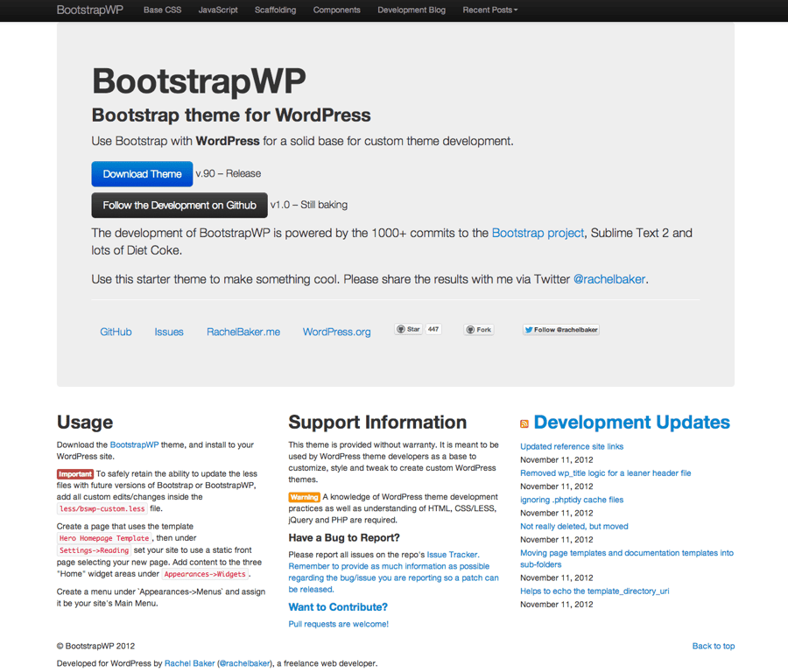Click the RSS feed icon beside Development Updates
The height and width of the screenshot is (672, 788).
click(524, 423)
